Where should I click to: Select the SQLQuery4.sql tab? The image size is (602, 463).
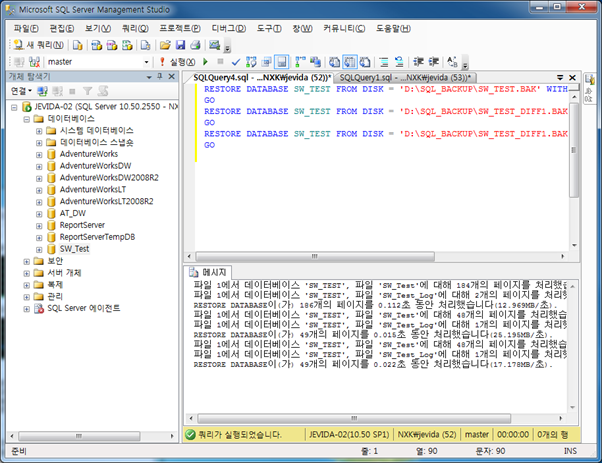click(x=261, y=78)
